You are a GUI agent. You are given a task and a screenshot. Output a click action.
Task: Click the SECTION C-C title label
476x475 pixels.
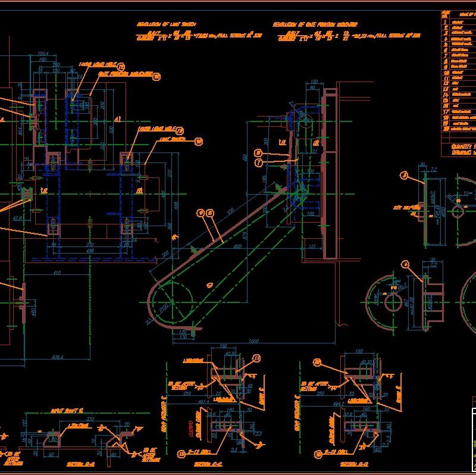(x=209, y=464)
